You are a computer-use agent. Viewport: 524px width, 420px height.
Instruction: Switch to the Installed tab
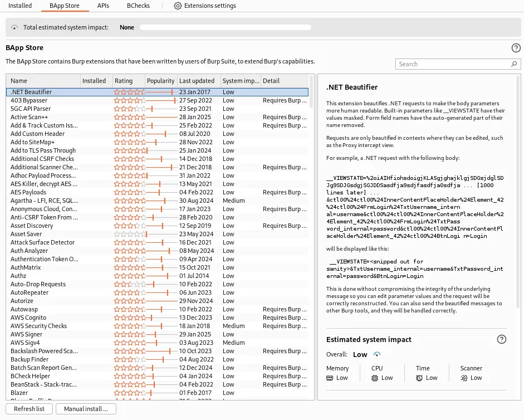[x=20, y=6]
